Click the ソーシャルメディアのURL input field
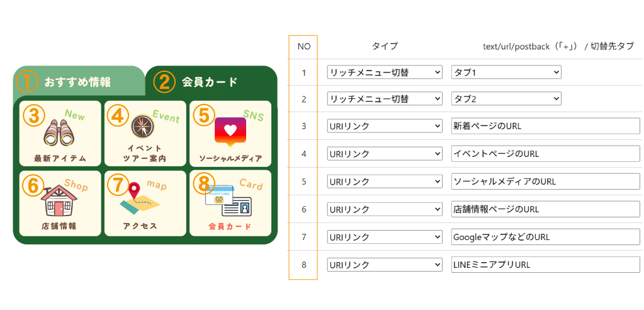644x310 pixels. 545,181
